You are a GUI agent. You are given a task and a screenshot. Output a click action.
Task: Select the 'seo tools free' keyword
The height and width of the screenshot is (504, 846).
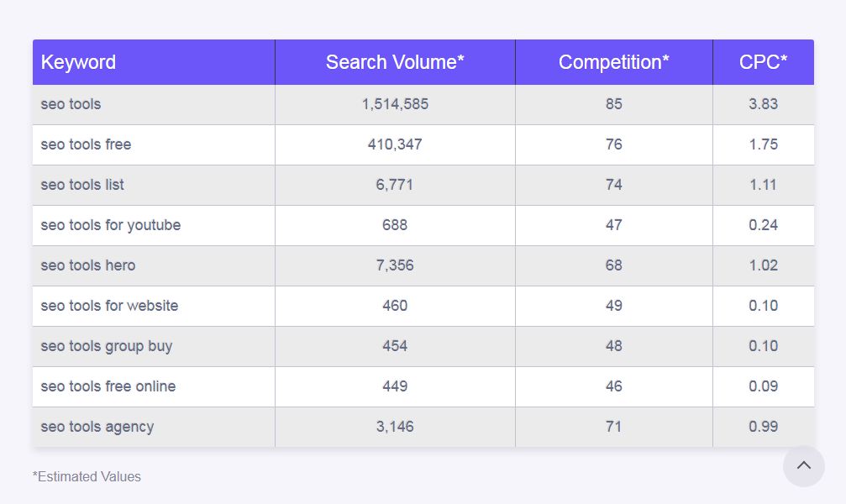[x=86, y=144]
